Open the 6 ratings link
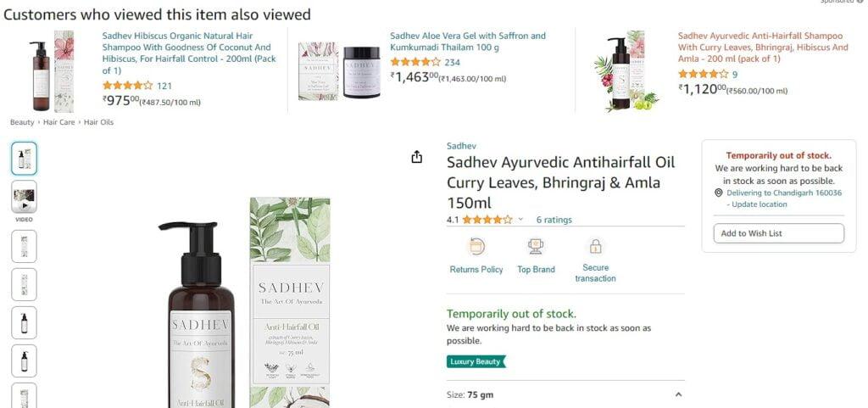 pyautogui.click(x=554, y=220)
